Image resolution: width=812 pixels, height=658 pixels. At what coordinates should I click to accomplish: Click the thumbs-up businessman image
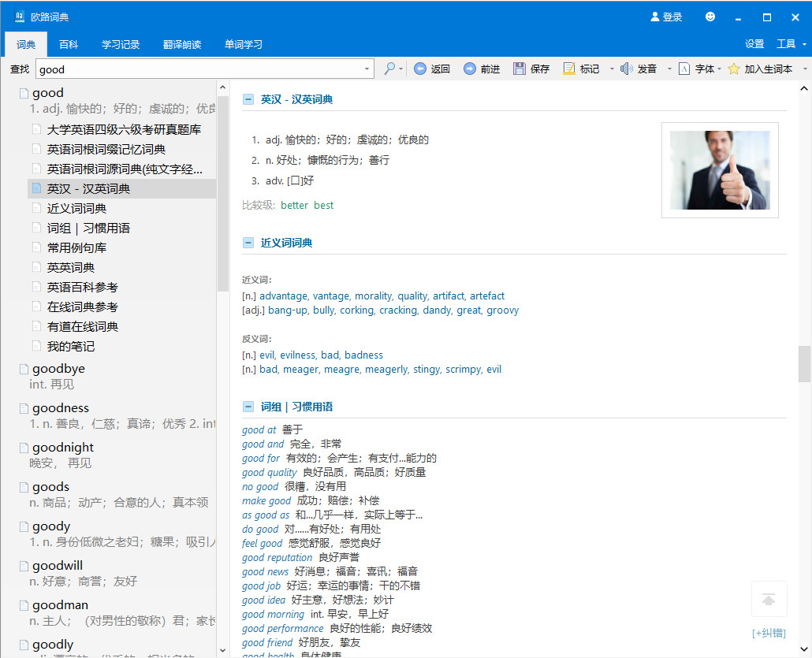720,169
